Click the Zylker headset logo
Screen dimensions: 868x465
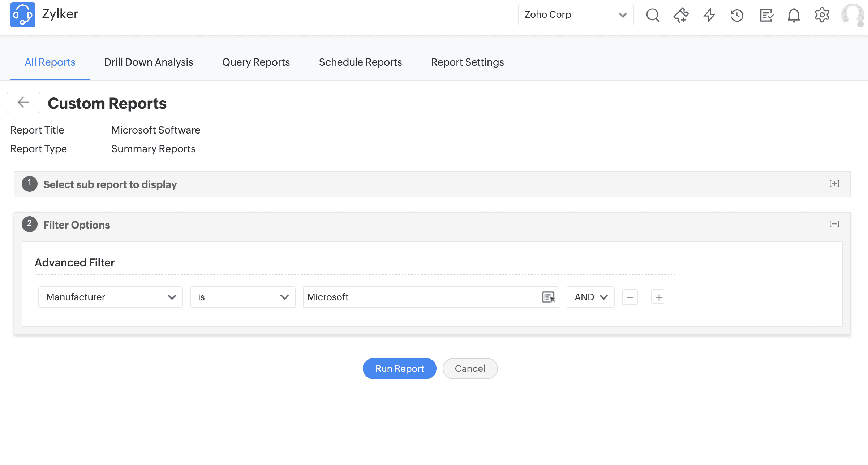(22, 15)
